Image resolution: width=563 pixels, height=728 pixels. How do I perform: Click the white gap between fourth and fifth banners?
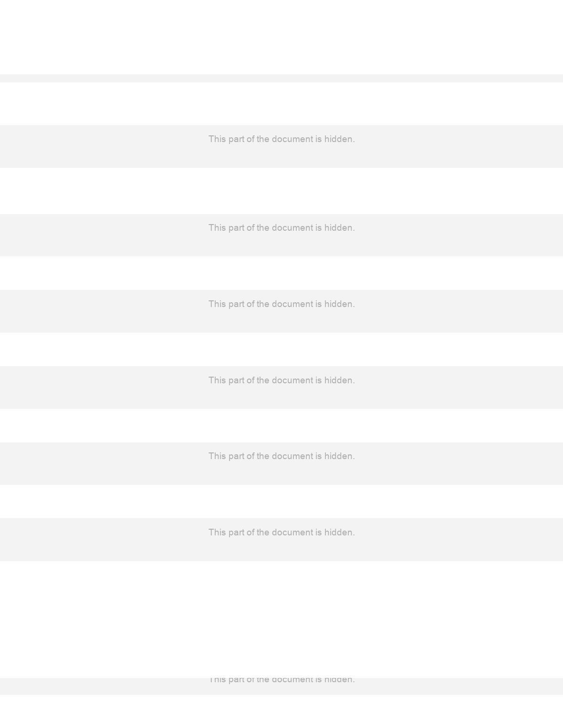pos(281,426)
